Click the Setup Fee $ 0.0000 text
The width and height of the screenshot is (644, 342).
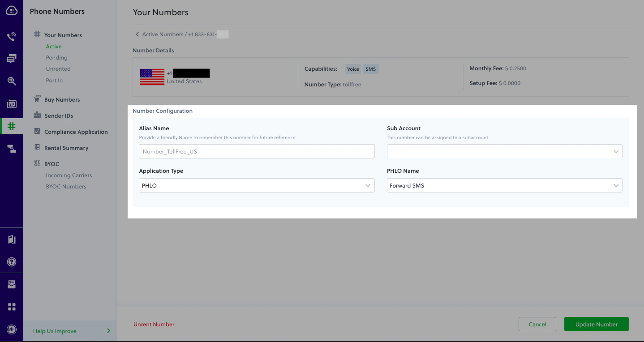[495, 83]
